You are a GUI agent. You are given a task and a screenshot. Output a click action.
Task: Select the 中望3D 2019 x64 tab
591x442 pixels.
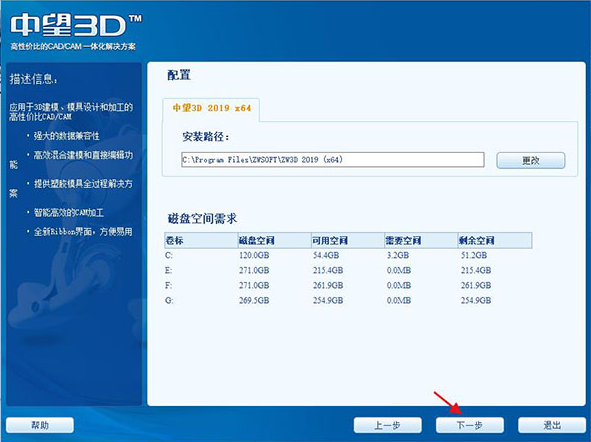click(x=211, y=108)
